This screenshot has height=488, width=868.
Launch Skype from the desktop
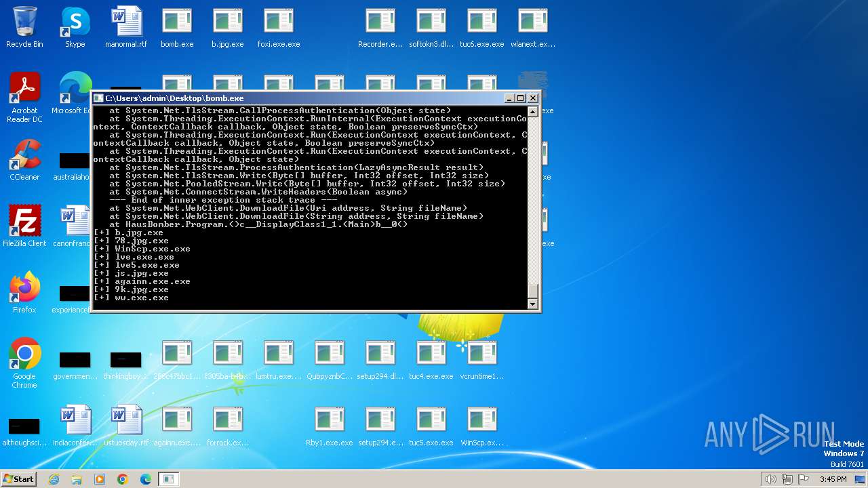tap(75, 27)
